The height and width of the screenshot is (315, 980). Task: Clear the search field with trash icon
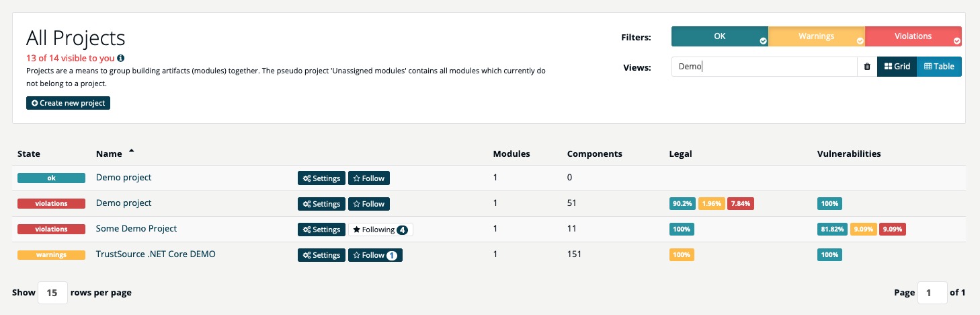click(867, 67)
